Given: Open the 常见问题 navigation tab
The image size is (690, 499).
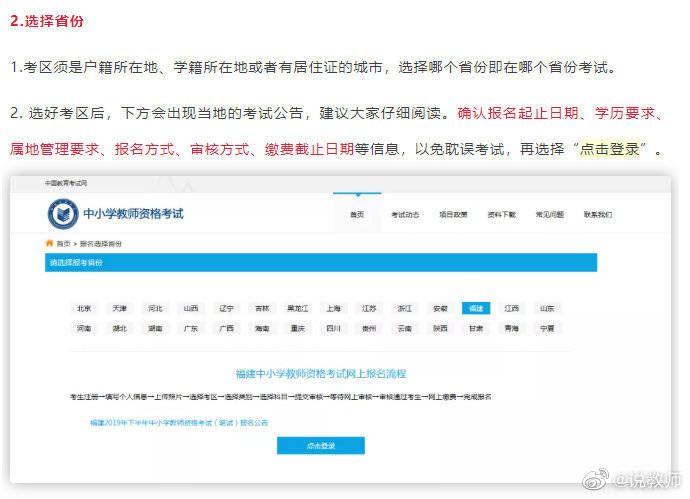Looking at the screenshot, I should coord(550,214).
